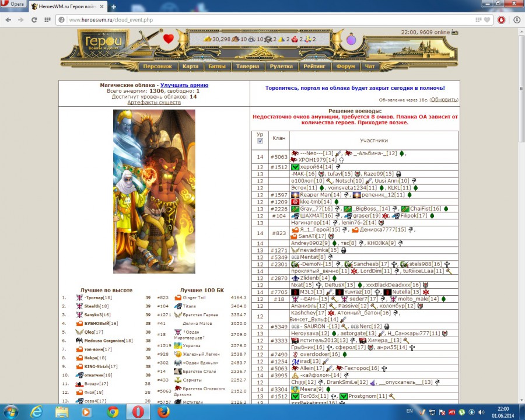Image resolution: width=525 pixels, height=420 pixels.
Task: Open the Рулетка menu item
Action: (281, 66)
